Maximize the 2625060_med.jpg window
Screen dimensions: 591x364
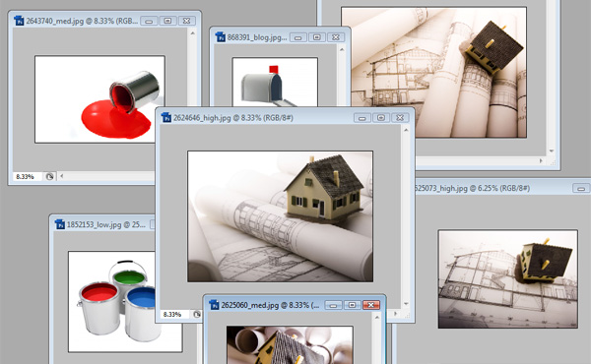coord(352,305)
